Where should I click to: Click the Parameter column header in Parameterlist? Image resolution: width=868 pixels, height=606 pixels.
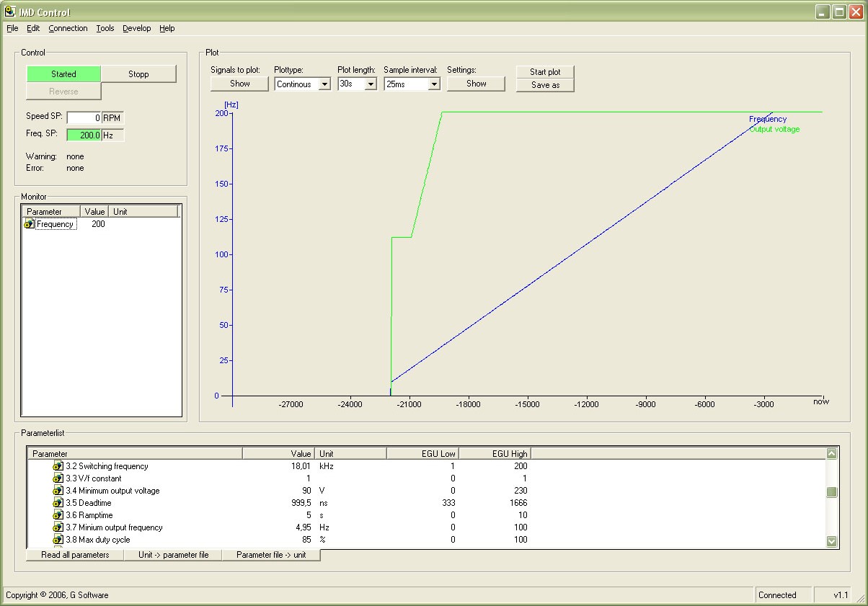[135, 454]
